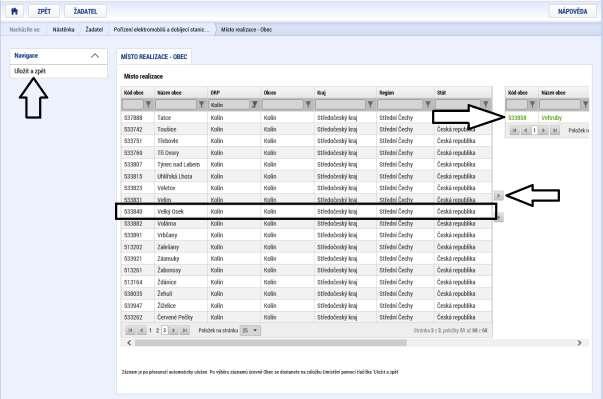Open Nástěnka breadcrumb link
Viewport: 603px width, 399px height.
click(x=63, y=29)
